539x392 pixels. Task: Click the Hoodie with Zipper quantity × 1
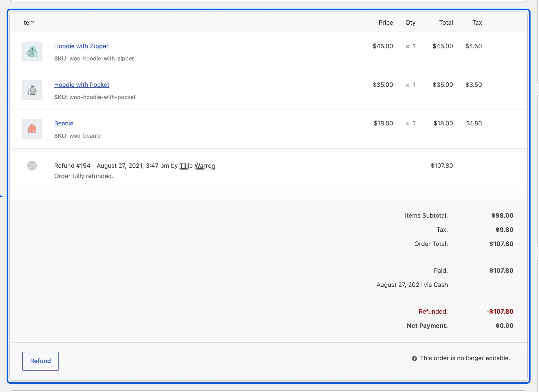(x=410, y=46)
